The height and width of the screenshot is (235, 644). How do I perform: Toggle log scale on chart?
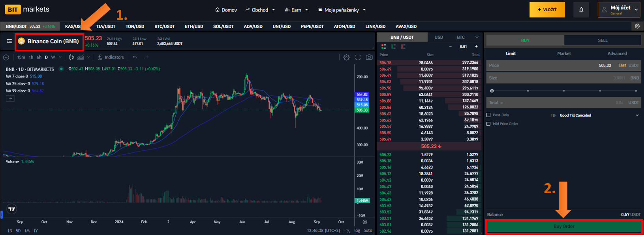[357, 231]
